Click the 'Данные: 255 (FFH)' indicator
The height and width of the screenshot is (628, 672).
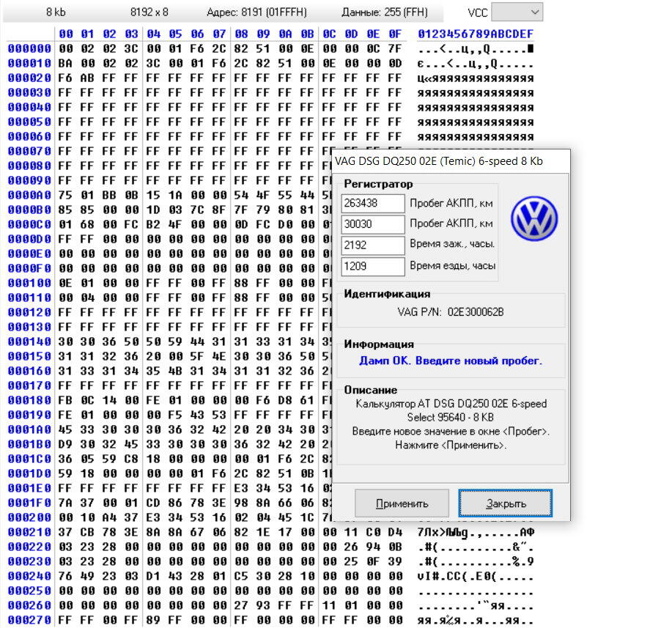pos(385,12)
